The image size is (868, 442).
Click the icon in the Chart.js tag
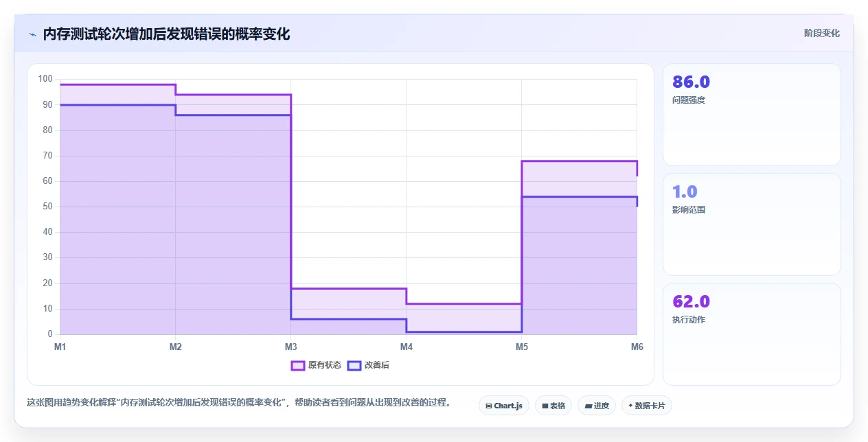488,406
